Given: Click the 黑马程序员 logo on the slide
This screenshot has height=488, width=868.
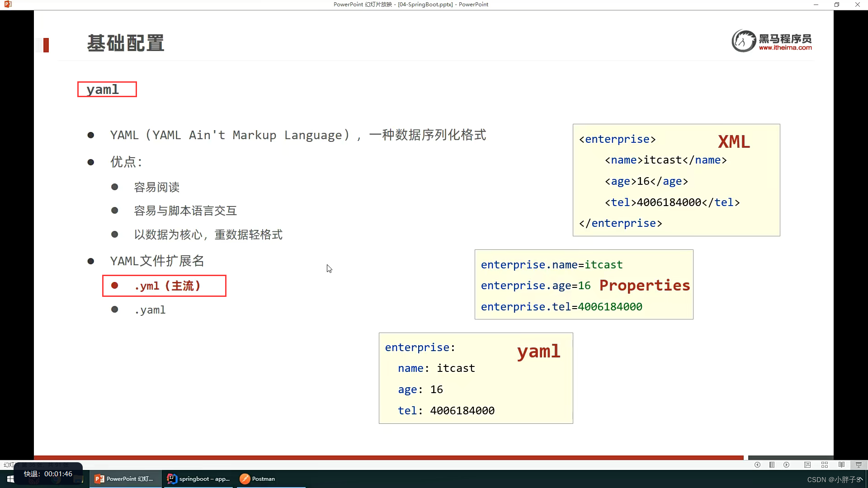Looking at the screenshot, I should point(771,40).
